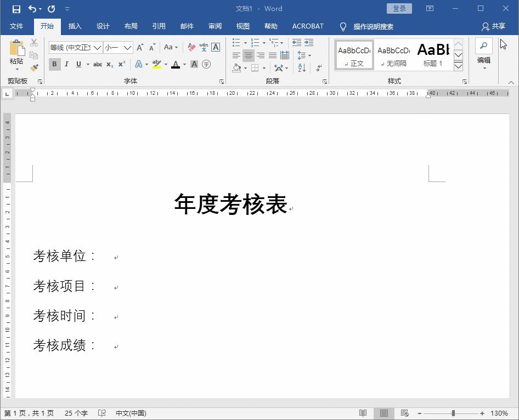Switch to the 插入 ribbon tab
The width and height of the screenshot is (519, 420).
click(75, 26)
